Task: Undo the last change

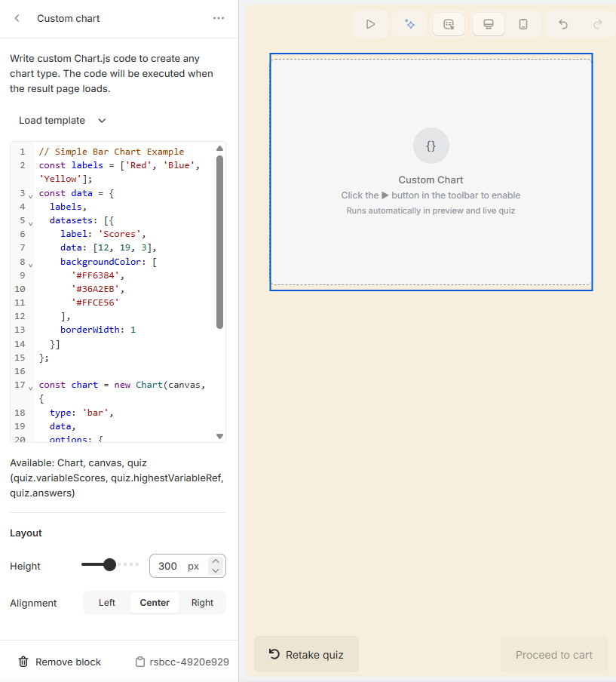Action: coord(562,23)
